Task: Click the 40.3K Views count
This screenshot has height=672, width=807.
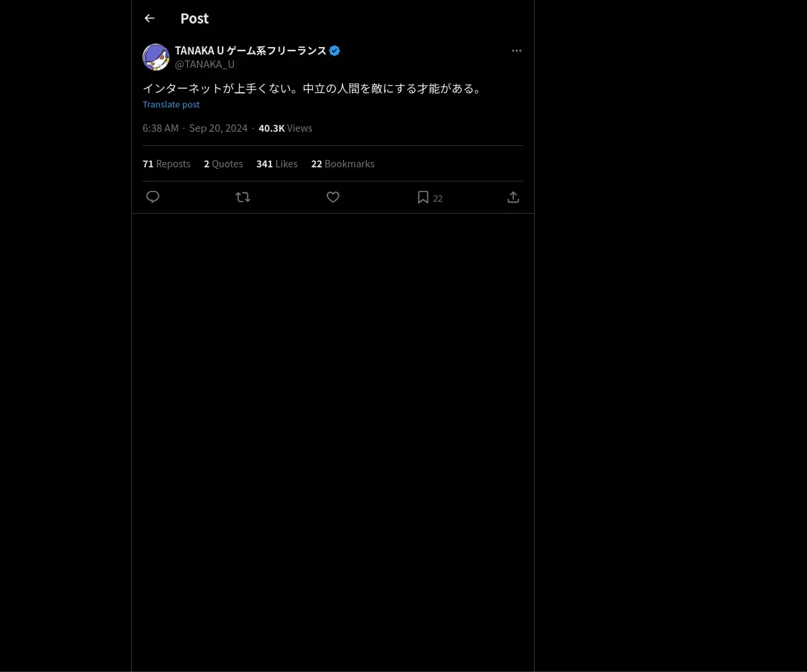Action: 285,128
